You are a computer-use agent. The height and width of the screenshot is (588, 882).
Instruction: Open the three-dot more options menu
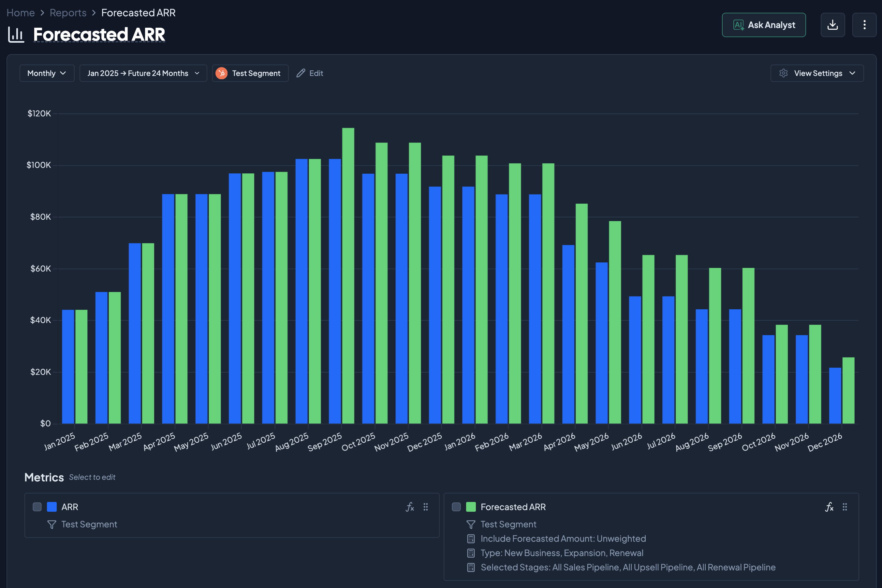[x=864, y=25]
